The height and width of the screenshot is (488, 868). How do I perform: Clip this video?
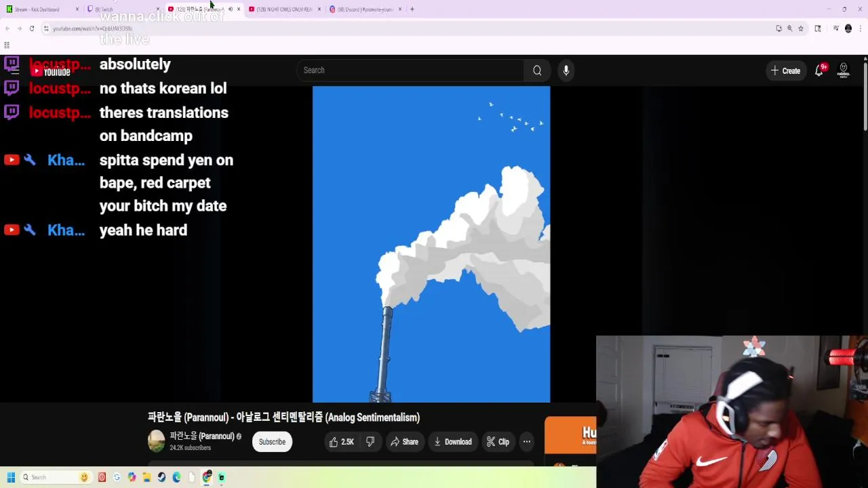click(498, 442)
